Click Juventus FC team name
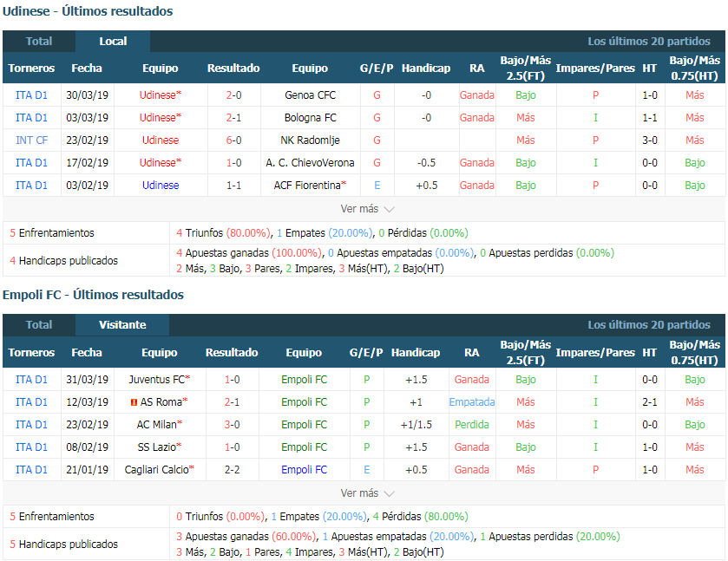 [x=157, y=380]
